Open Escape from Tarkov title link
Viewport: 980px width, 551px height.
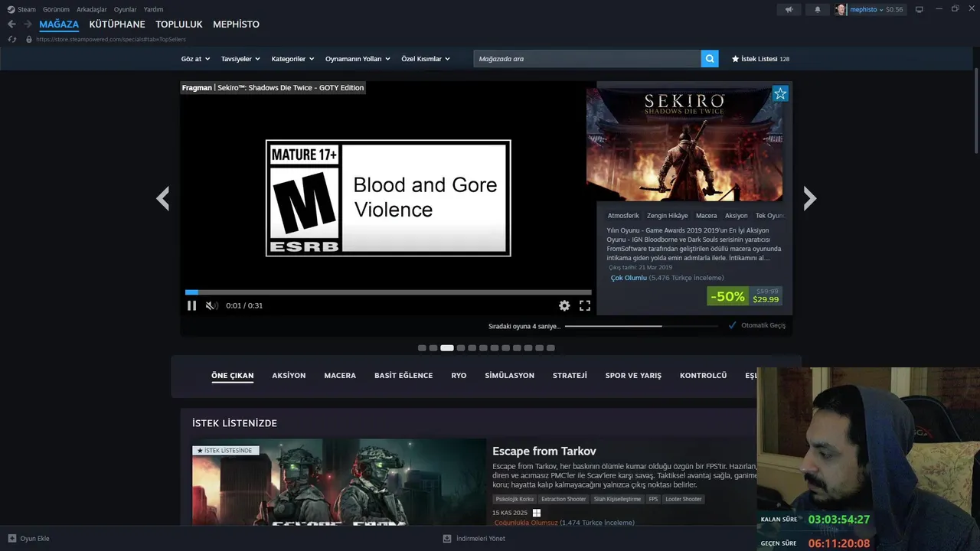[544, 452]
